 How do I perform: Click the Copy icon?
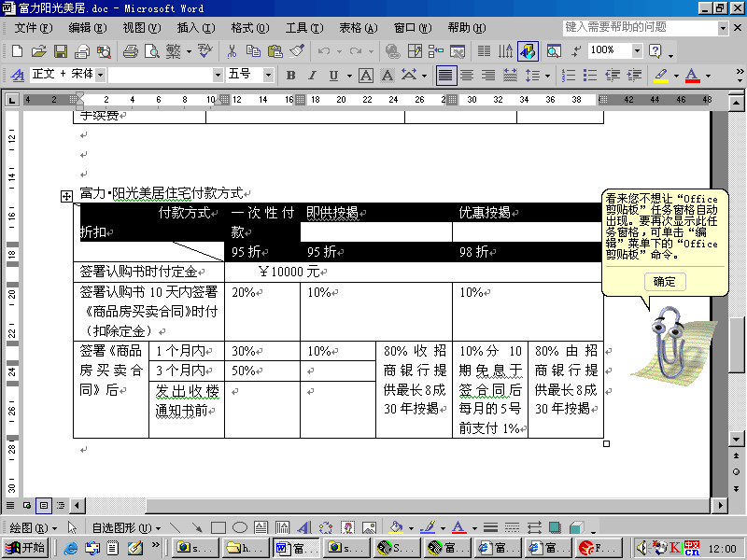(253, 51)
